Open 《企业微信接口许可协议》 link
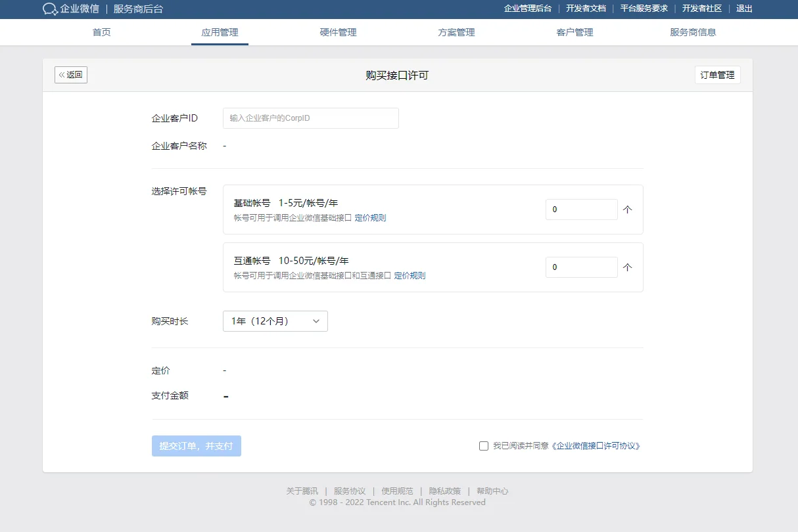798x532 pixels. pyautogui.click(x=596, y=446)
